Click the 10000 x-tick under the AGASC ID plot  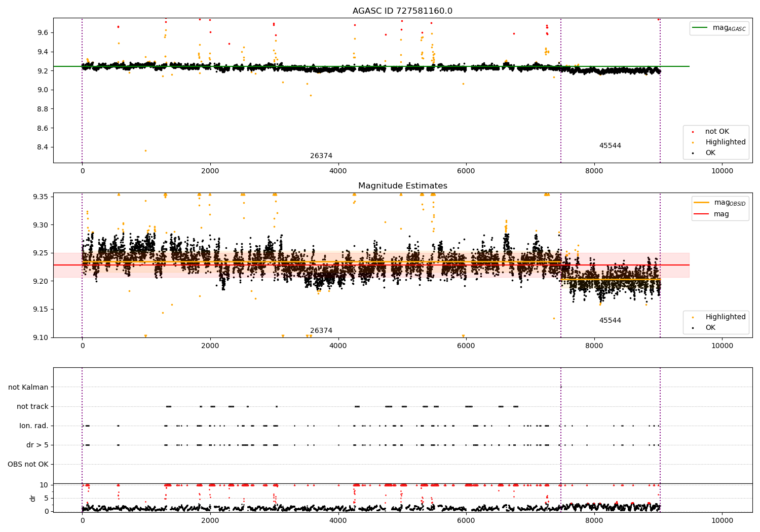[x=722, y=171]
